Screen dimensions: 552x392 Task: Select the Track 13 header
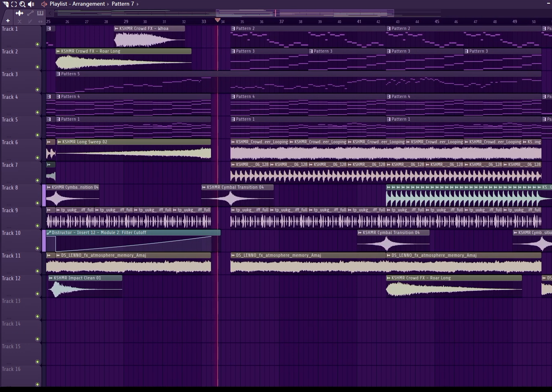click(x=21, y=309)
